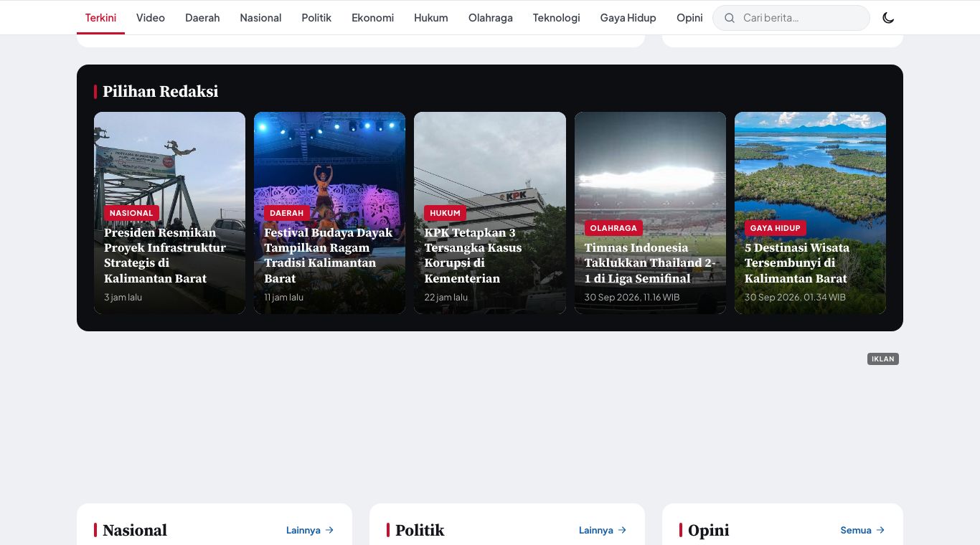Navigate to the Ekonomi section
Screen dimensions: 980x545
[x=372, y=18]
